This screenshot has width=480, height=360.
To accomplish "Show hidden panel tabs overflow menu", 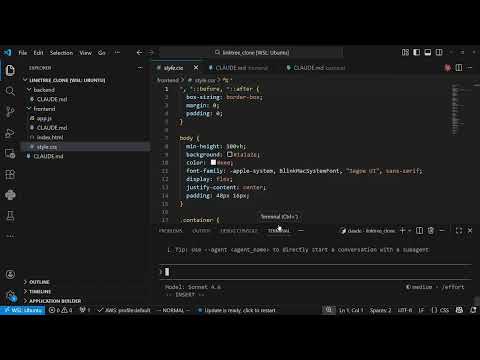I will tap(301, 230).
